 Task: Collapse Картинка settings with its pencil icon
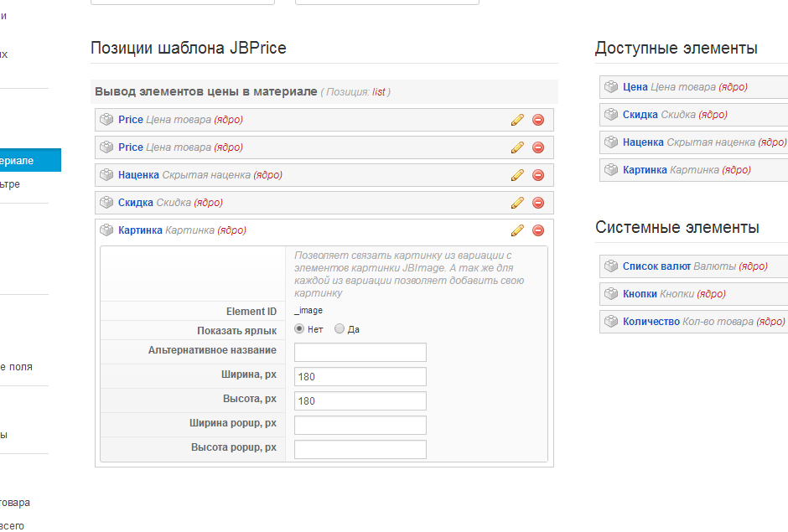pos(517,230)
